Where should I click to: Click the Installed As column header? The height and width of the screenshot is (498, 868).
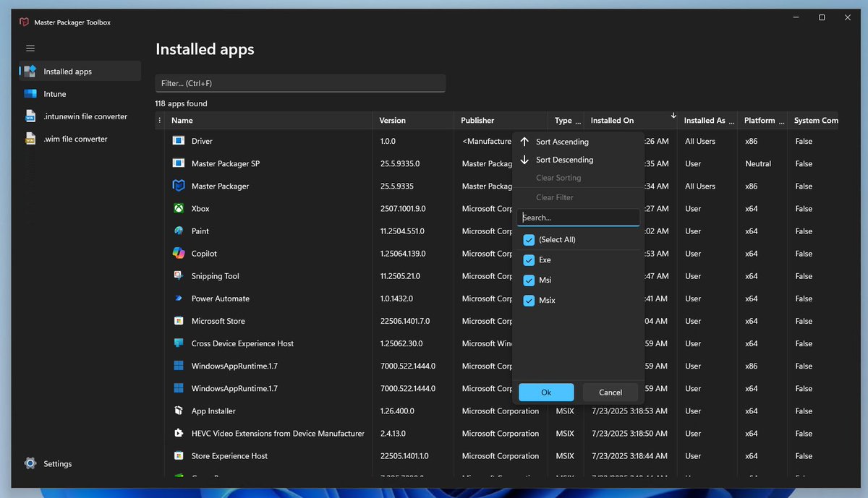pyautogui.click(x=708, y=121)
